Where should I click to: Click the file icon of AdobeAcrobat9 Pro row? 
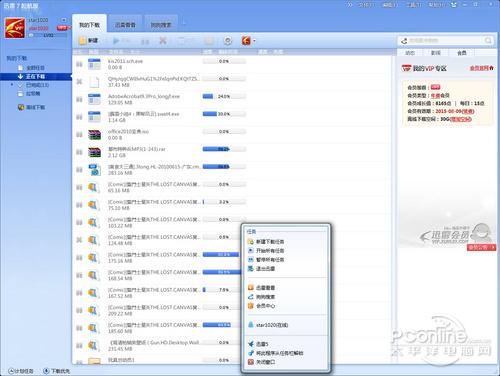coord(94,99)
